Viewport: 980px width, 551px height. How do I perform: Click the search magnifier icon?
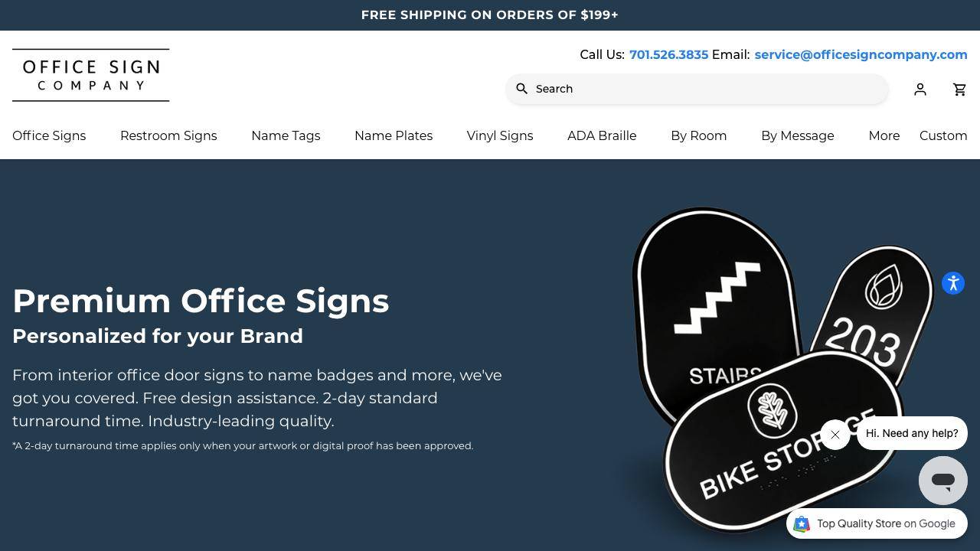pyautogui.click(x=522, y=89)
